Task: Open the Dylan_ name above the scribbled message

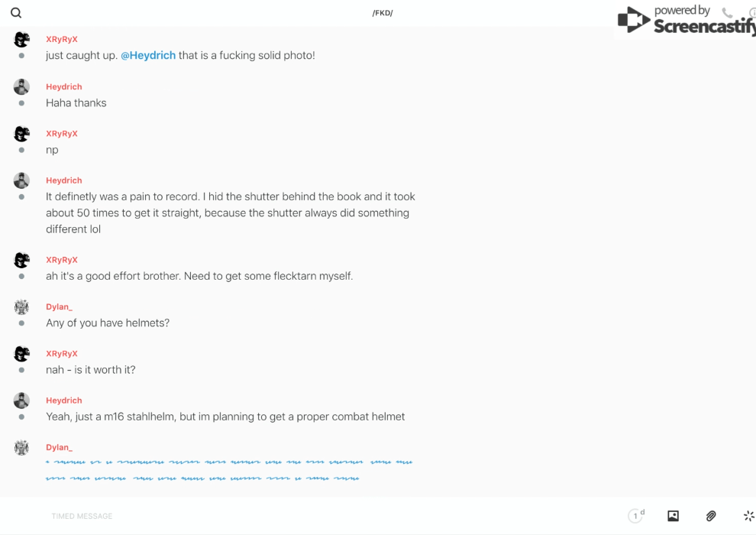Action: click(59, 448)
